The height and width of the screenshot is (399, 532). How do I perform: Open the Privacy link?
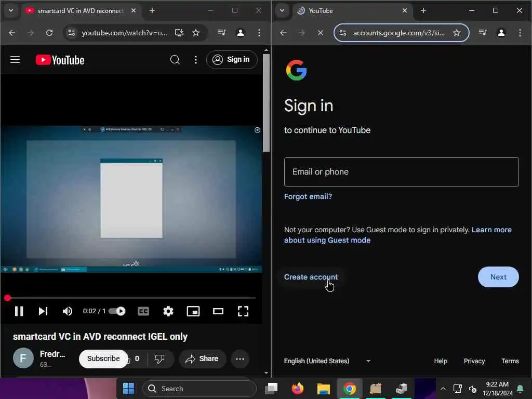tap(474, 361)
